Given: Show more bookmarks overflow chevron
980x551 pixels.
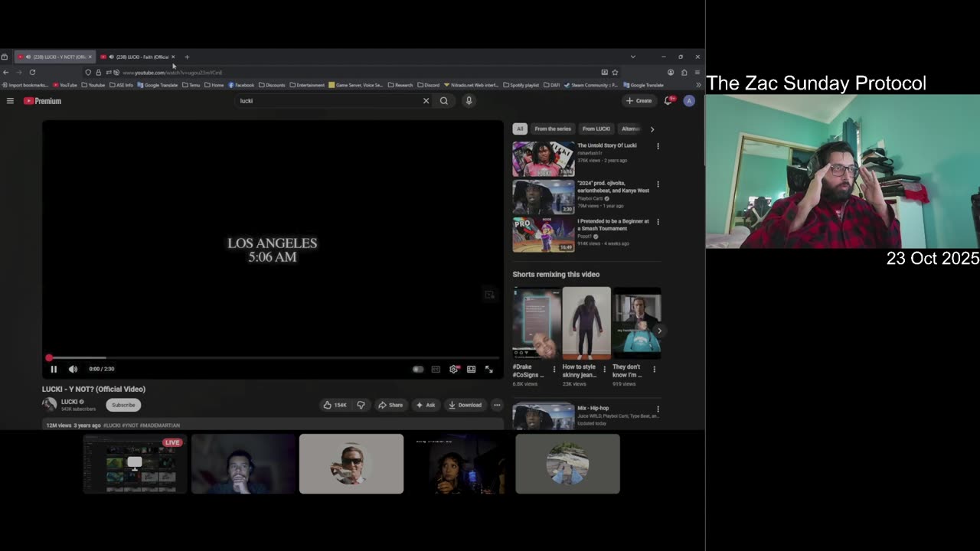Looking at the screenshot, I should point(698,85).
